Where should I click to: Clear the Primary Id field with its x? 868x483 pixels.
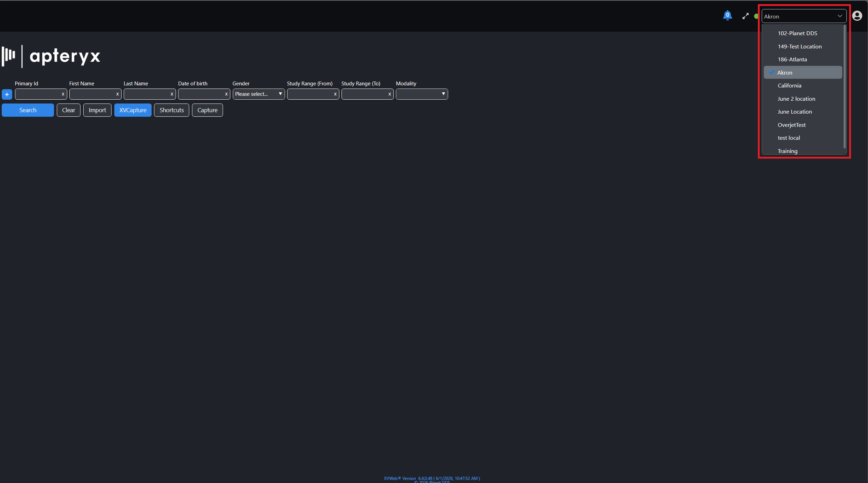(63, 94)
